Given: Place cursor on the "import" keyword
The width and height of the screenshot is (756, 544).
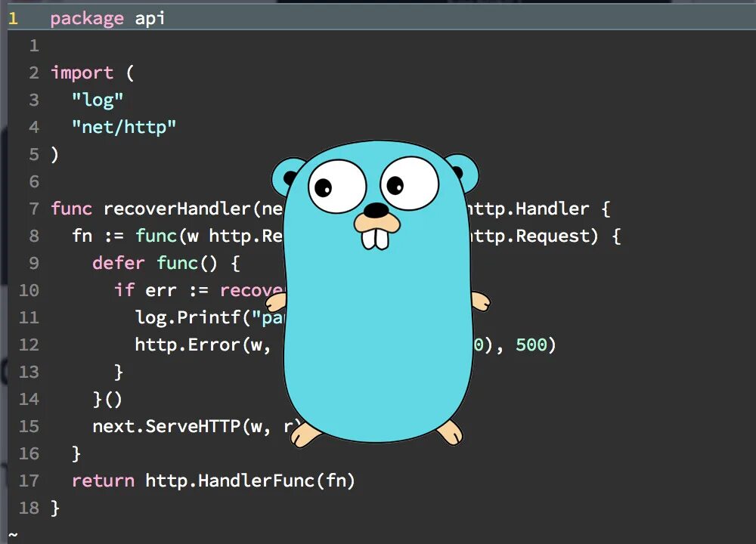Looking at the screenshot, I should (x=82, y=73).
